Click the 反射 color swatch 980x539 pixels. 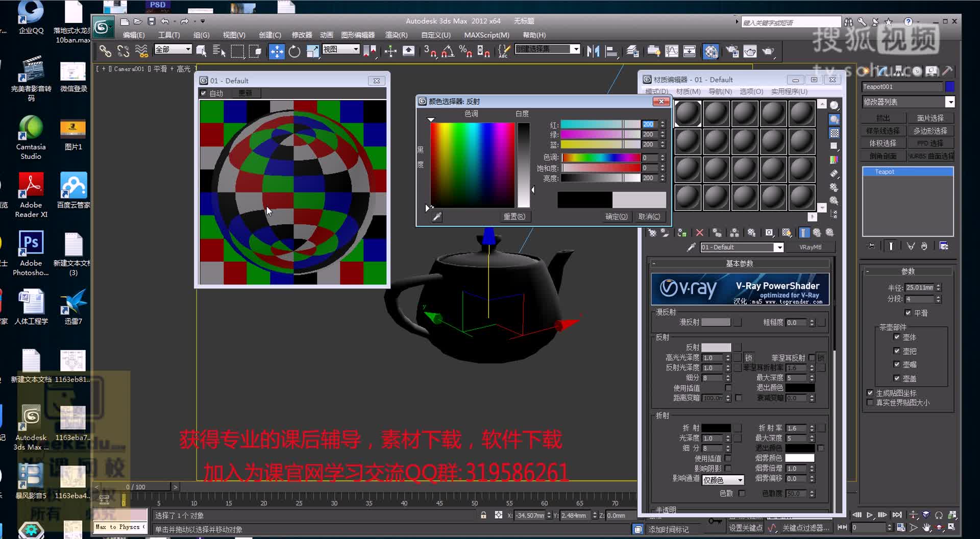pyautogui.click(x=716, y=347)
